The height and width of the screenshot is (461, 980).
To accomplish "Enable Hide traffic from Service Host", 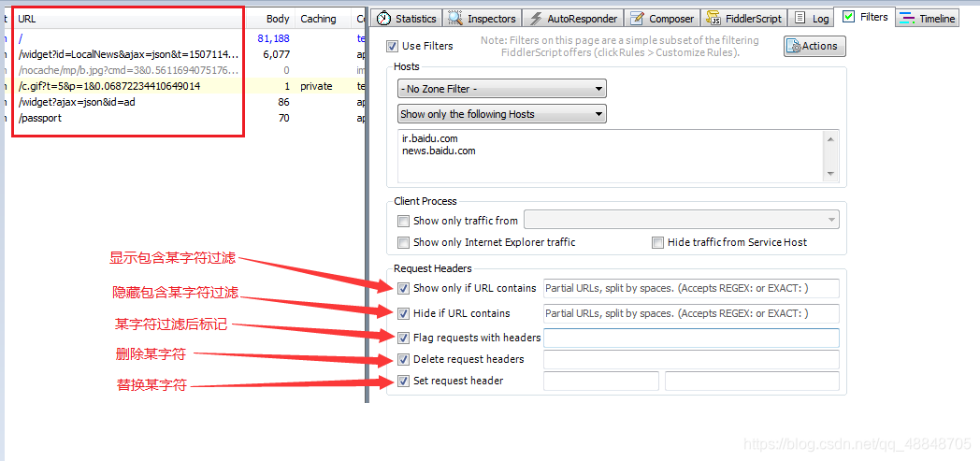I will point(657,242).
